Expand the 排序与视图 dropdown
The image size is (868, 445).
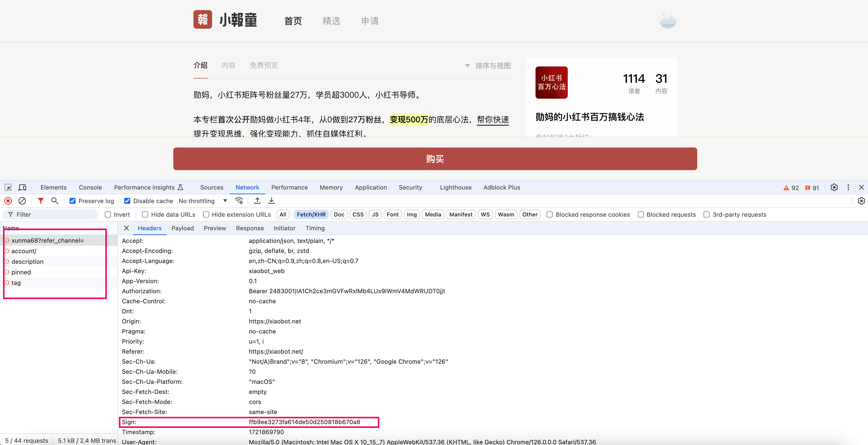[x=488, y=66]
